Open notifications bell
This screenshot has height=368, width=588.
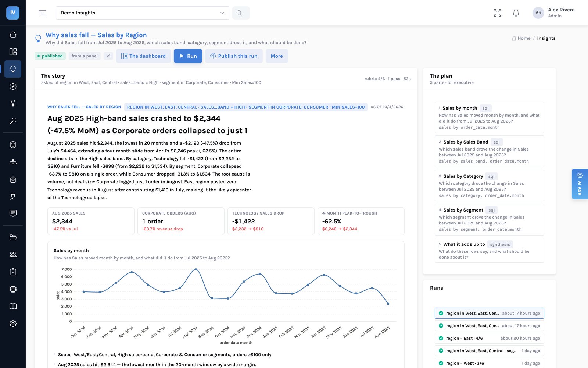[x=516, y=13]
